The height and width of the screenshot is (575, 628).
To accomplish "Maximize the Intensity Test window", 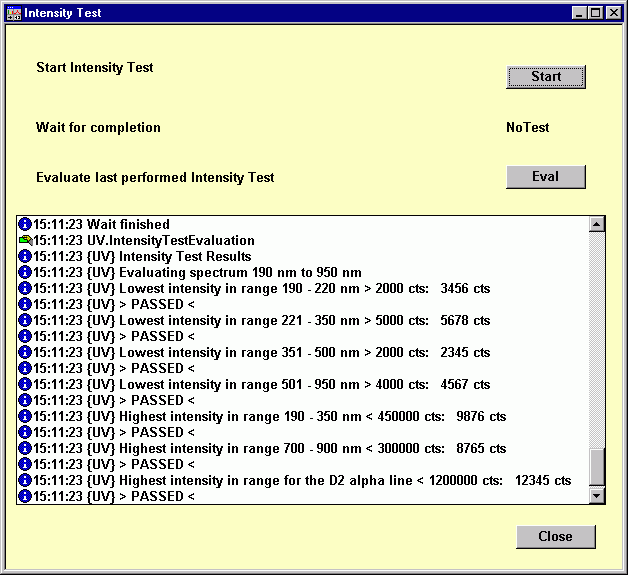I will [x=596, y=13].
